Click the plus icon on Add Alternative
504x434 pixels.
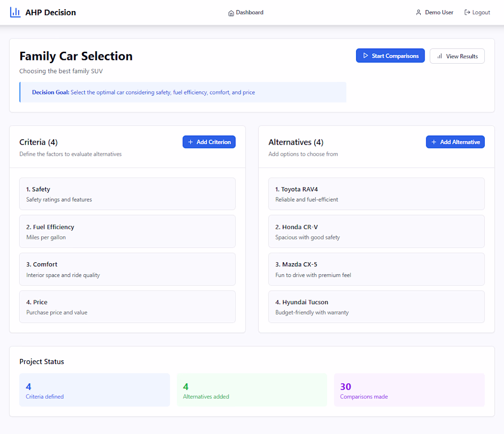434,142
